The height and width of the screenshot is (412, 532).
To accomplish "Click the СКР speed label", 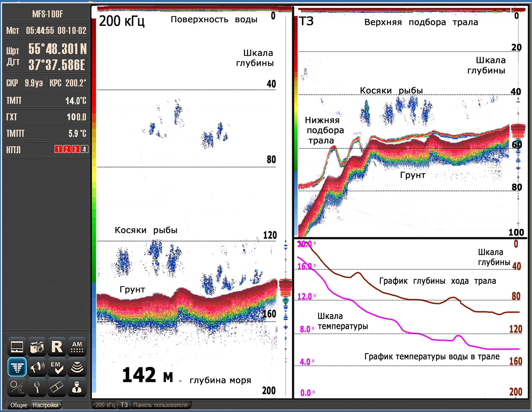I will click(x=12, y=83).
